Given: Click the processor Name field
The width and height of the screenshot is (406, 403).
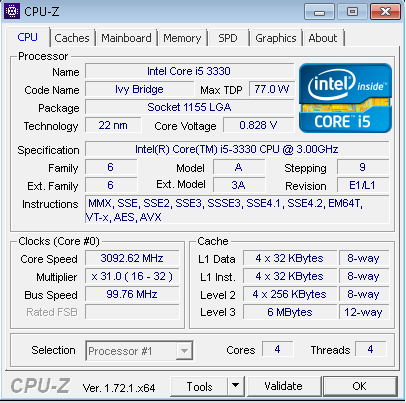Looking at the screenshot, I should pos(189,71).
